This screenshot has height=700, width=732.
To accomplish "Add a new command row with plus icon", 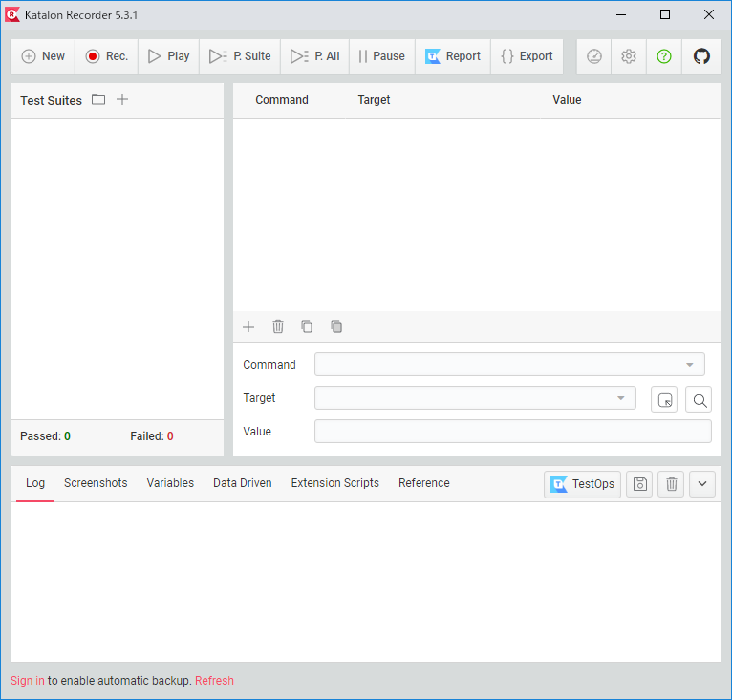I will click(x=248, y=327).
